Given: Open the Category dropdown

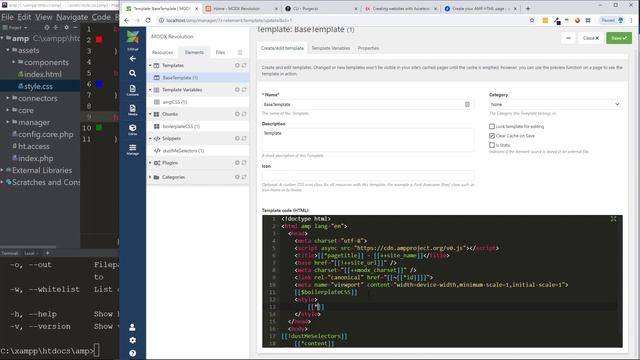Looking at the screenshot, I should (x=555, y=104).
